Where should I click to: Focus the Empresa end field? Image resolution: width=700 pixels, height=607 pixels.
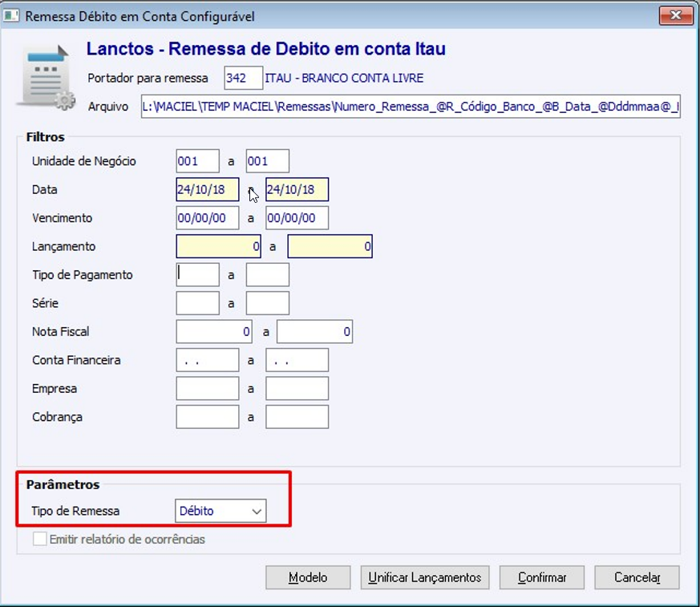(297, 388)
